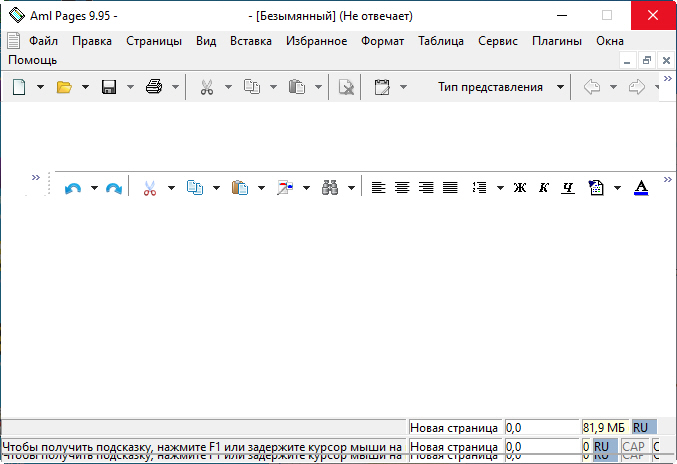Open the Страницы menu
The height and width of the screenshot is (464, 677).
(154, 41)
